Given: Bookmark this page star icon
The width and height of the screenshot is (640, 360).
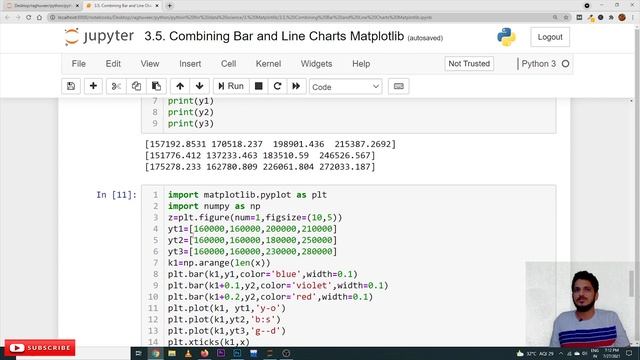Looking at the screenshot, I should (566, 18).
